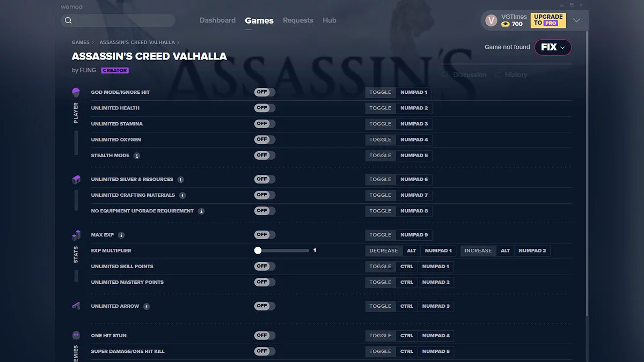
Task: Enable Super Damage/One Hit Kill switch
Action: tap(265, 351)
